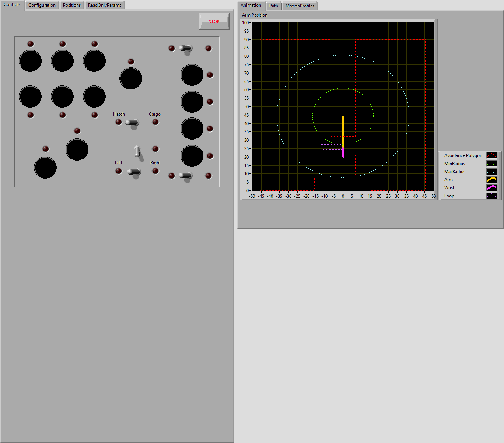Click the Avoidance Polygon legend icon
The height and width of the screenshot is (443, 504).
pos(491,155)
